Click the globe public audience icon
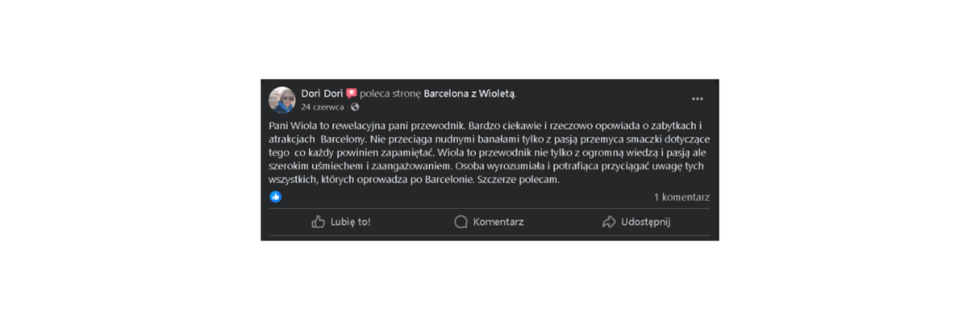This screenshot has height=320, width=980. tap(355, 107)
